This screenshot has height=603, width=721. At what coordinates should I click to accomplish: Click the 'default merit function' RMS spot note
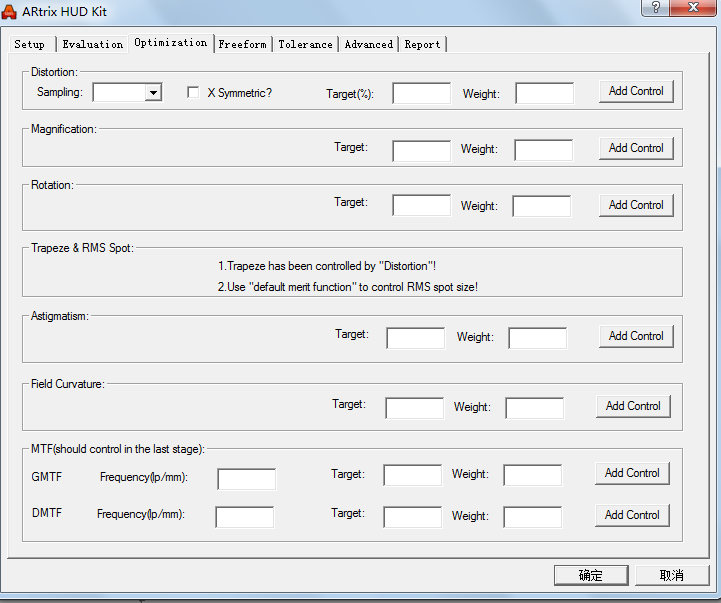point(348,287)
